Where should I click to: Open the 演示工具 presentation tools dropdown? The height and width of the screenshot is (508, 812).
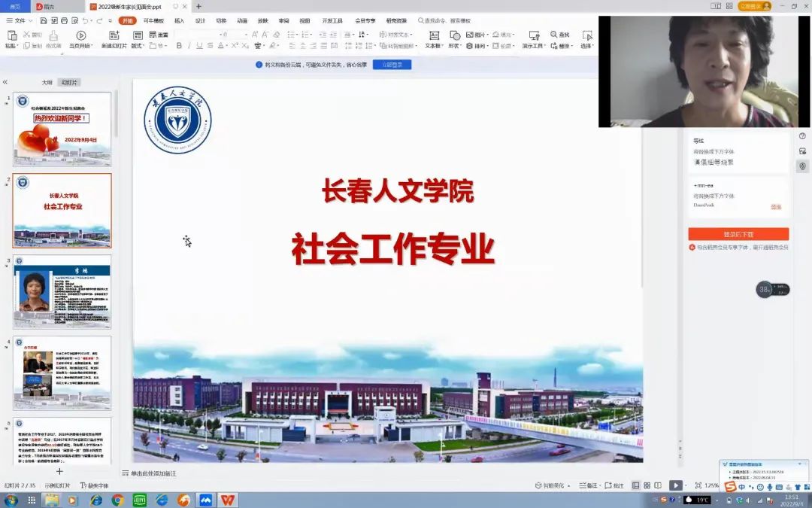click(534, 46)
